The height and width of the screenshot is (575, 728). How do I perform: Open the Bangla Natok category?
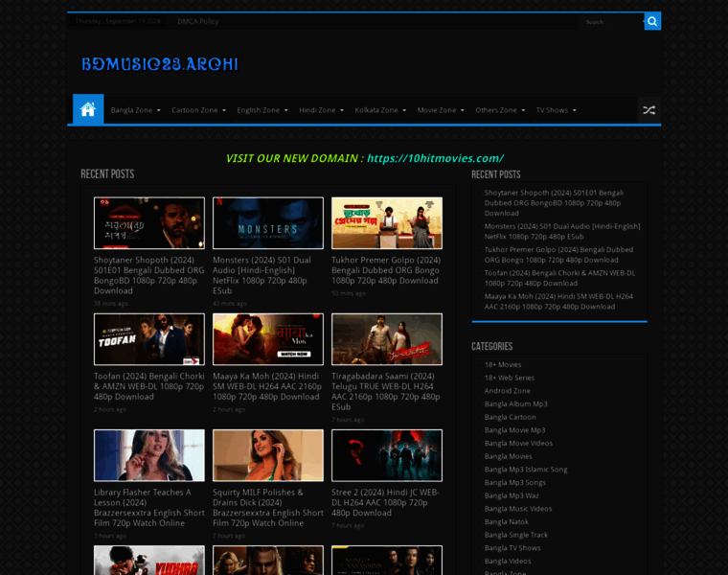pos(507,521)
